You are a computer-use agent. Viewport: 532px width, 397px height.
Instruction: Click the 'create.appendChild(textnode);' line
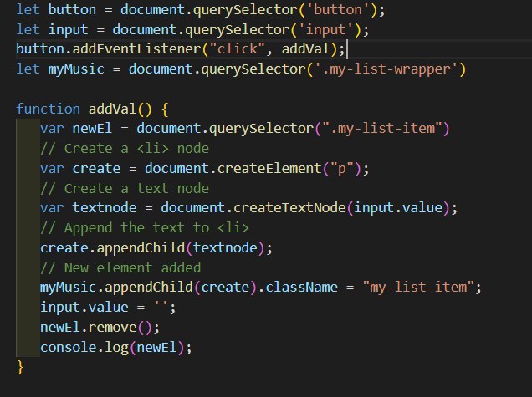pos(156,248)
